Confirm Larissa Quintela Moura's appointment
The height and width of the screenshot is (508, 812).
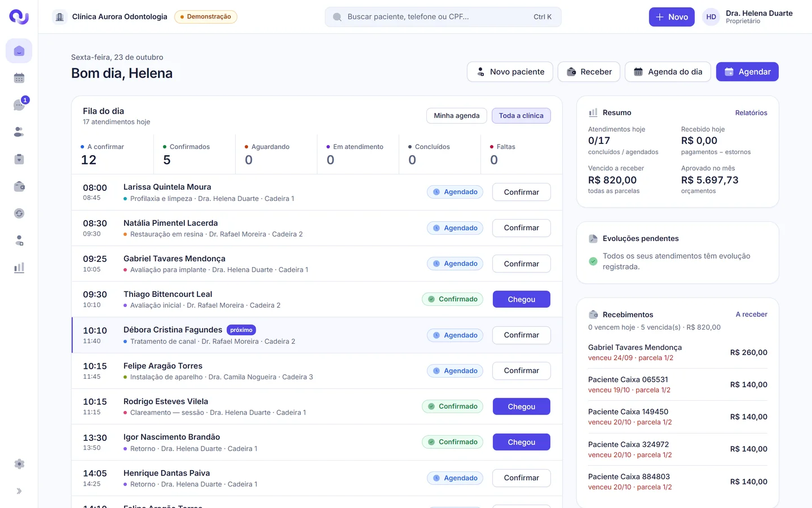tap(522, 192)
